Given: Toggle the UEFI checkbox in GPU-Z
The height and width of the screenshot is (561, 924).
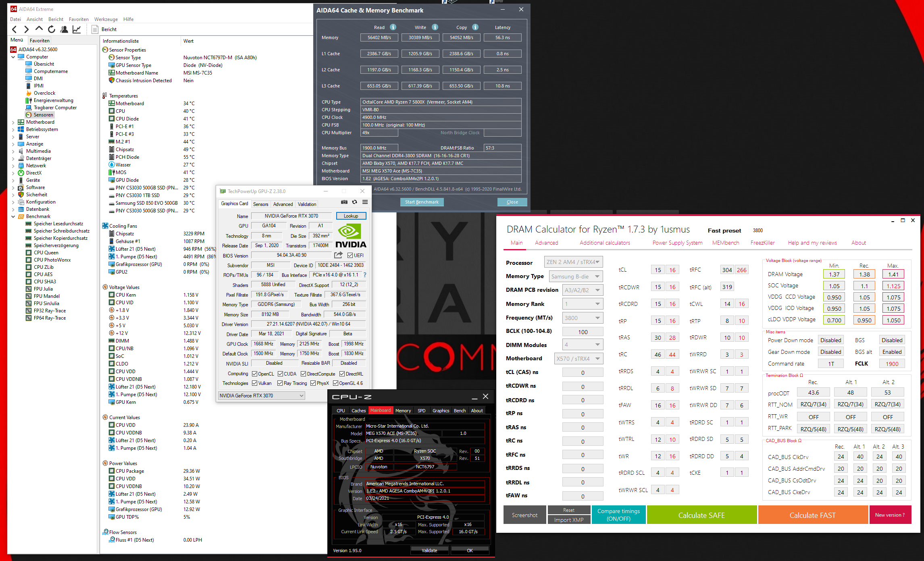Looking at the screenshot, I should click(350, 255).
